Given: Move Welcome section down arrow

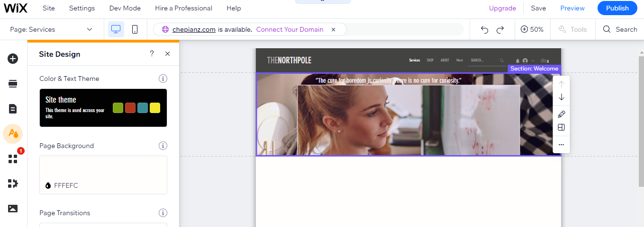Looking at the screenshot, I should pos(562,97).
